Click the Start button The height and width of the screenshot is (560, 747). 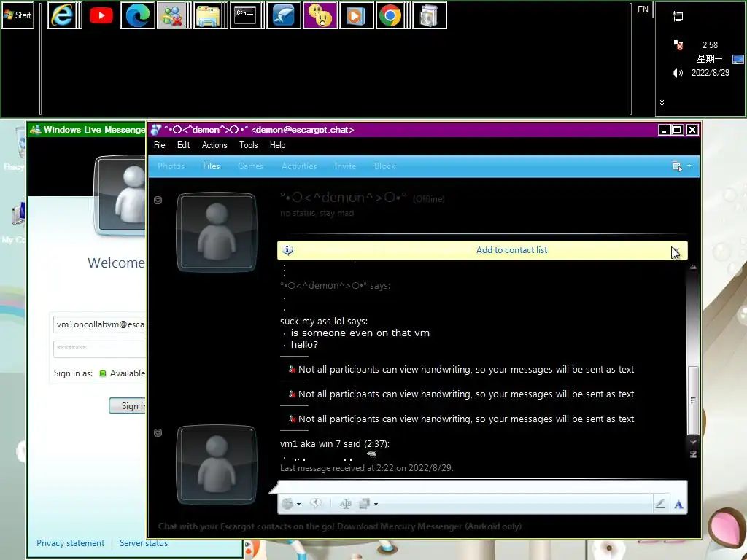click(18, 15)
